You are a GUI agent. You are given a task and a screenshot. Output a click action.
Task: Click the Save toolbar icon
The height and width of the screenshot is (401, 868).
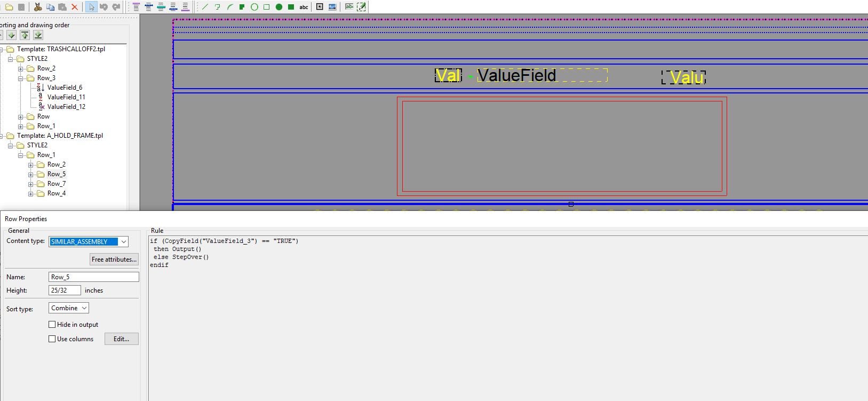coord(21,7)
